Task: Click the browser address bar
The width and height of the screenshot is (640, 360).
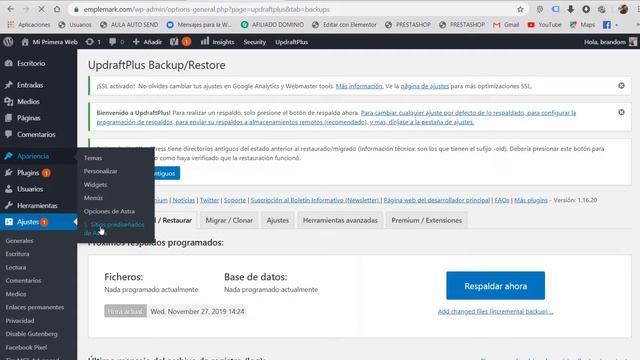Action: 294,9
